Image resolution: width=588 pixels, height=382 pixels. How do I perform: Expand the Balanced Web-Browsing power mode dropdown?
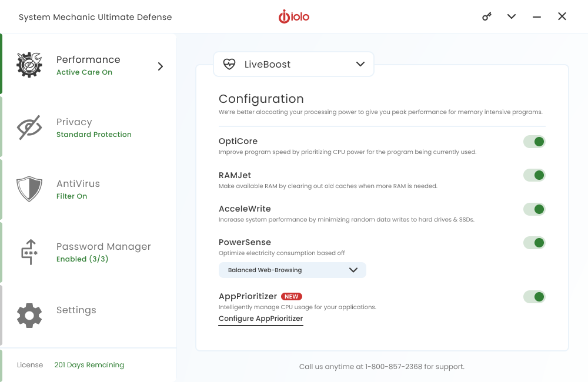point(292,270)
